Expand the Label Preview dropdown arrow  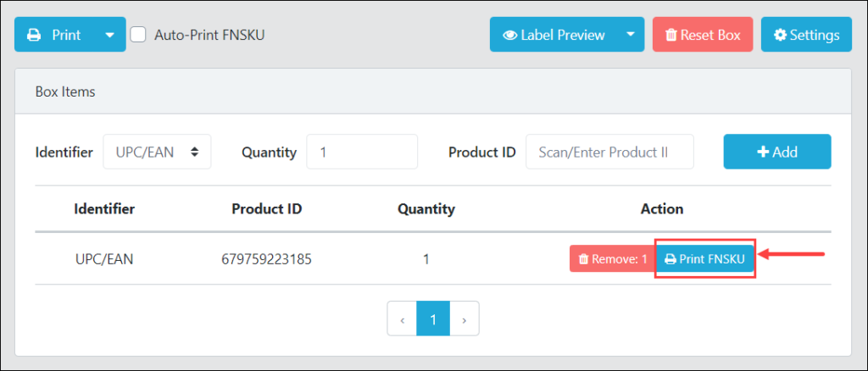(631, 34)
